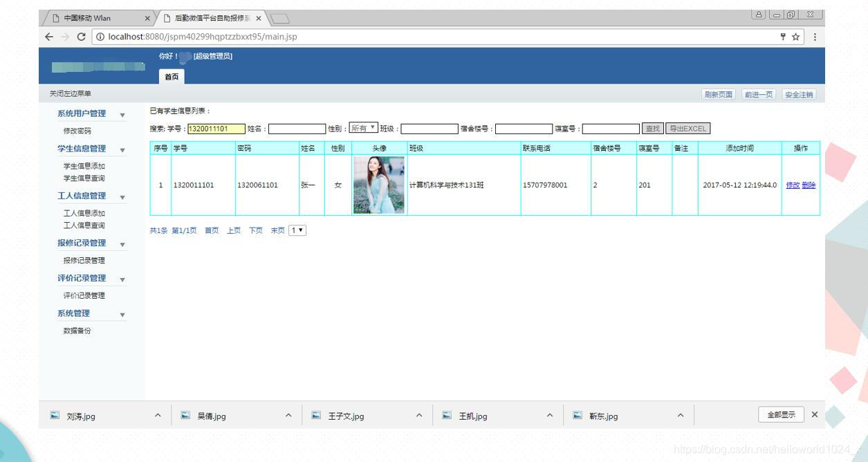This screenshot has height=462, width=868.
Task: Focus the 寝室号 search field
Action: (611, 129)
